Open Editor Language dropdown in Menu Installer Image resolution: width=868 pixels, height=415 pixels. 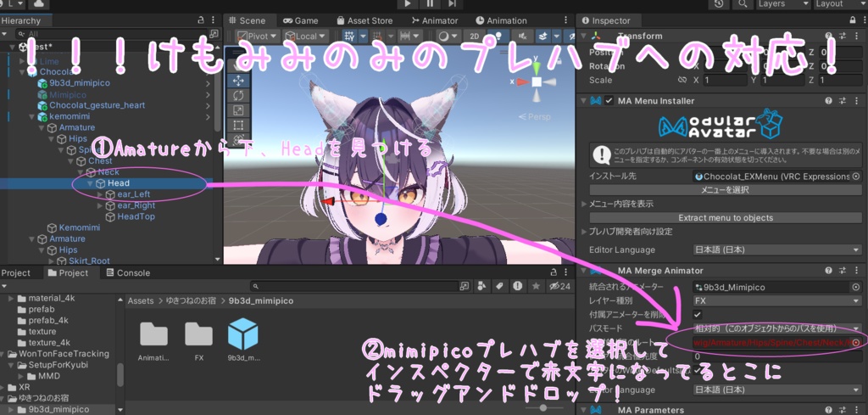click(777, 250)
